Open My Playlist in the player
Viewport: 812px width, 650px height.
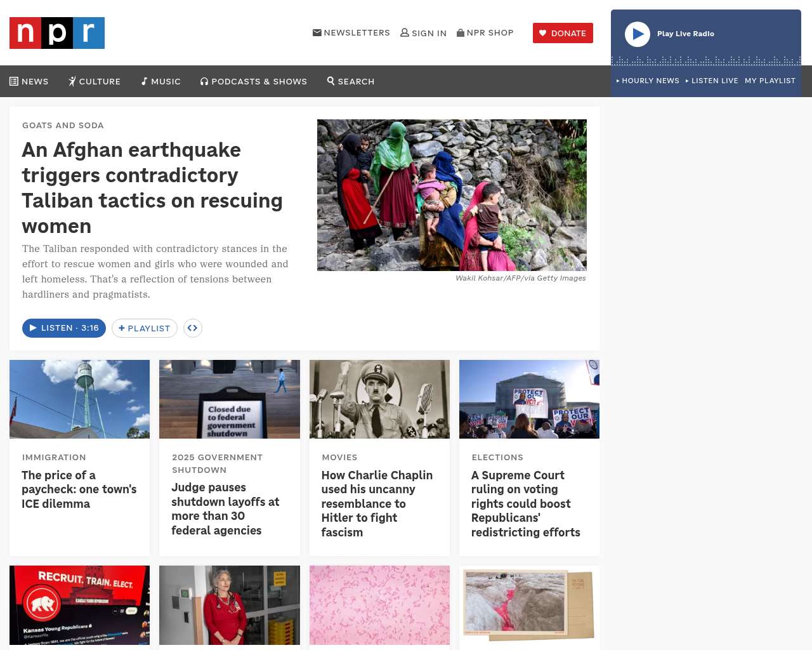click(x=770, y=81)
